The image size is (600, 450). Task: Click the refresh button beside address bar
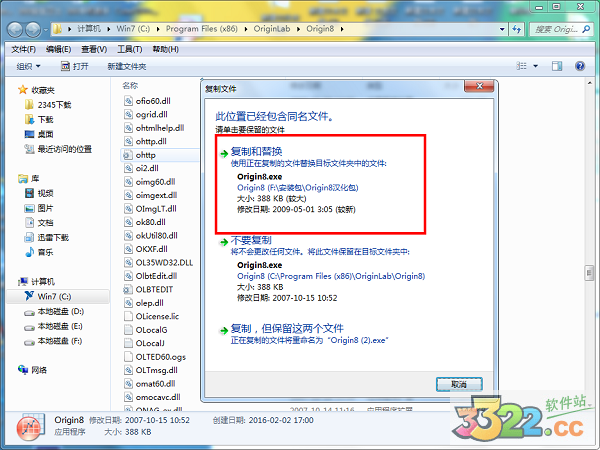click(x=516, y=29)
